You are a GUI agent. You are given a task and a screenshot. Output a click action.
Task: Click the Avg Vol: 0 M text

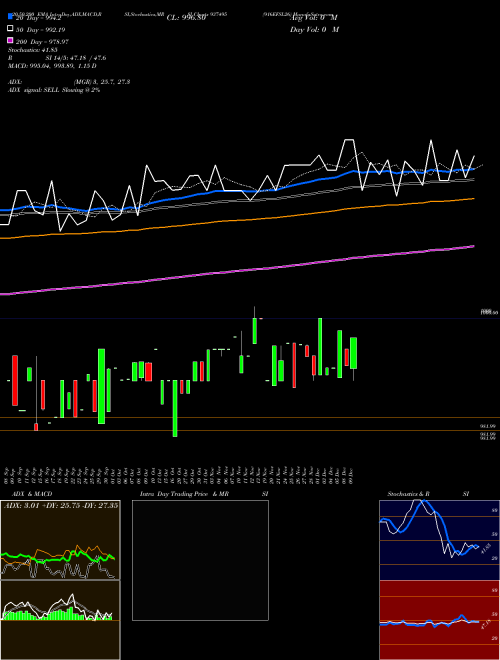coord(314,18)
